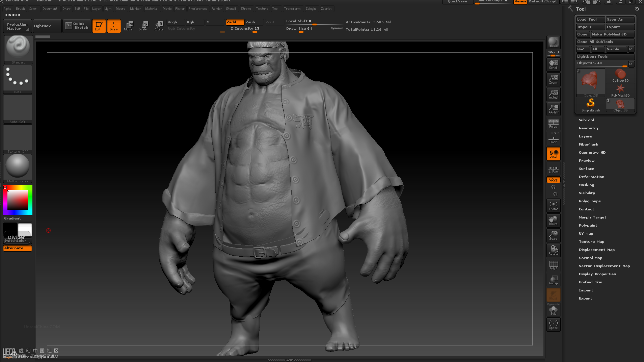Screen dimensions: 644x362
Task: Click the Make PolyMesh3D button
Action: pyautogui.click(x=613, y=34)
